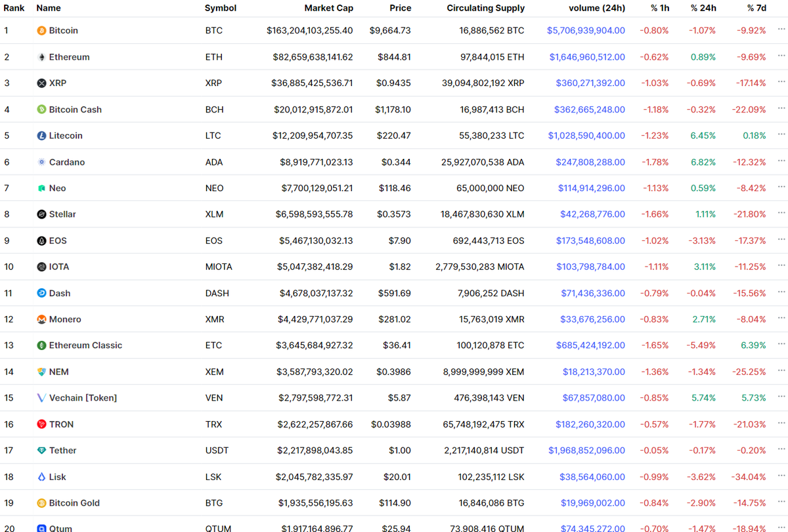Image resolution: width=788 pixels, height=532 pixels.
Task: Open more options for EOS row
Action: pyautogui.click(x=781, y=240)
